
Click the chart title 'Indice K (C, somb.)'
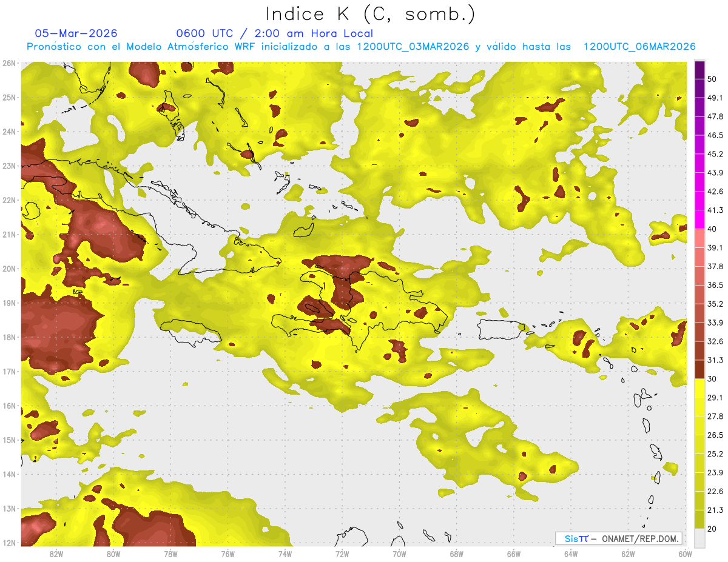371,15
